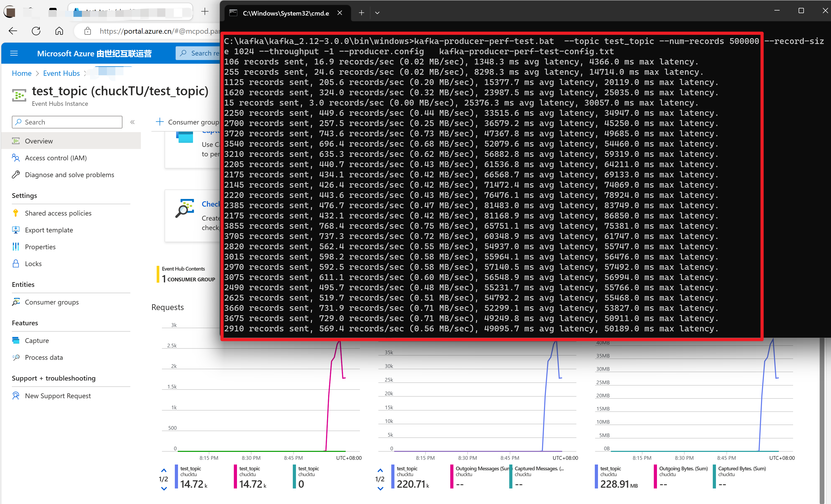Viewport: 831px width, 504px height.
Task: Open the Capture feature page
Action: pos(37,341)
